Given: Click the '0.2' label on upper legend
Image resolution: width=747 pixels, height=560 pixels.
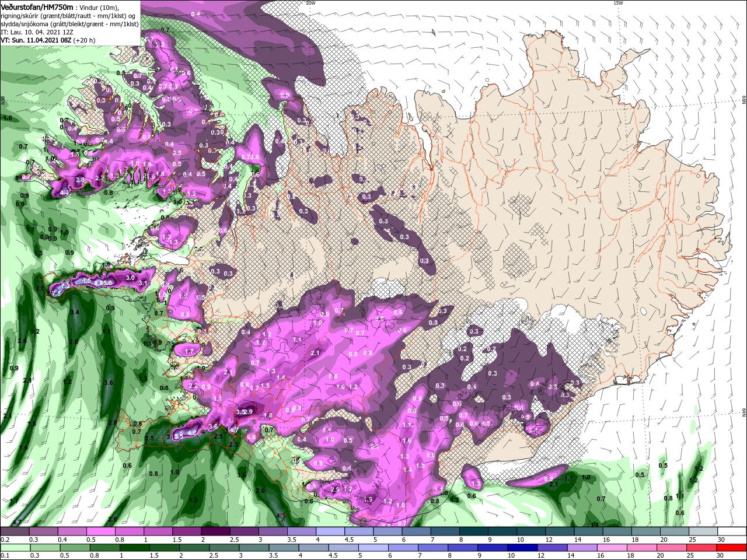Looking at the screenshot, I should coord(5,540).
